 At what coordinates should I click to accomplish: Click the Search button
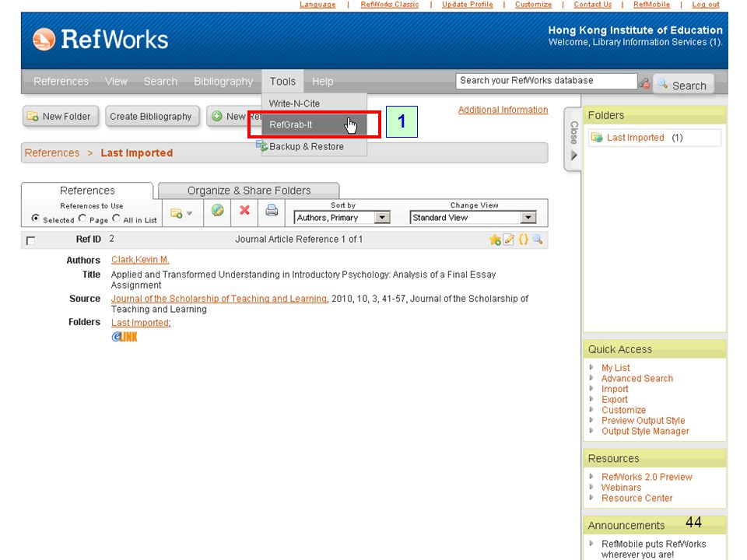point(683,85)
